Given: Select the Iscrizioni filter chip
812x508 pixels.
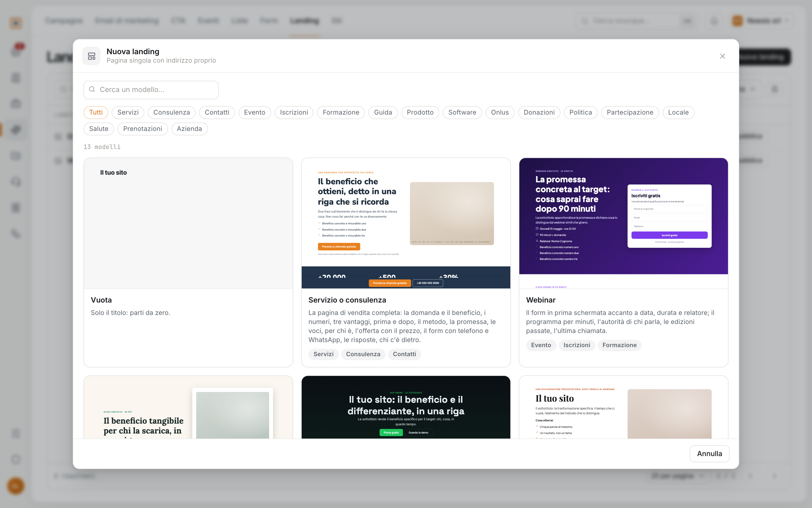Looking at the screenshot, I should 294,113.
